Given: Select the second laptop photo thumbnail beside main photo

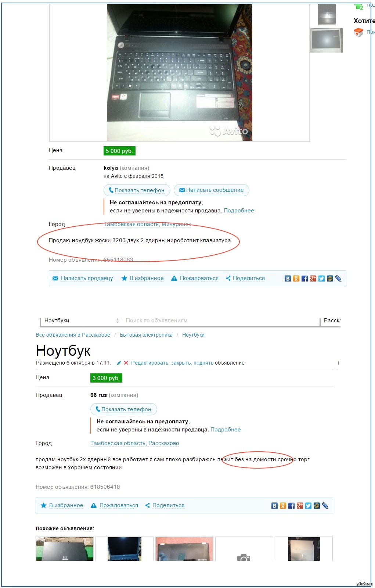Looking at the screenshot, I should 326,40.
